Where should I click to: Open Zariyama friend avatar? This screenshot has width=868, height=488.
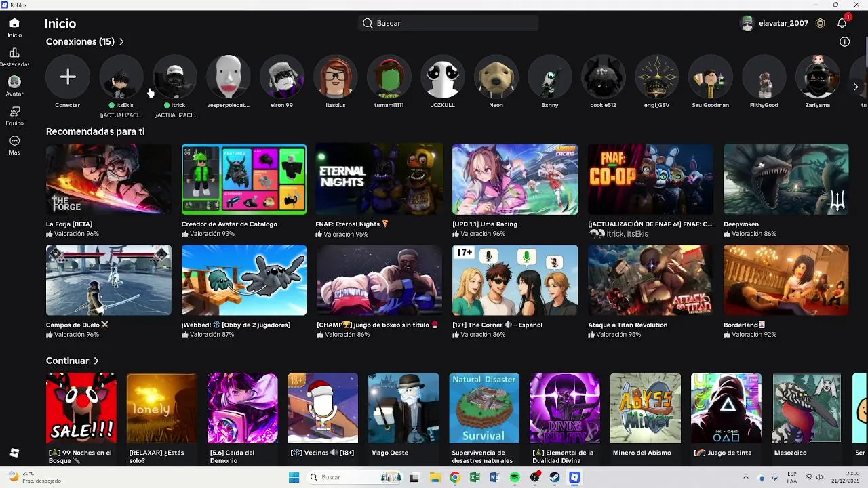tap(818, 77)
